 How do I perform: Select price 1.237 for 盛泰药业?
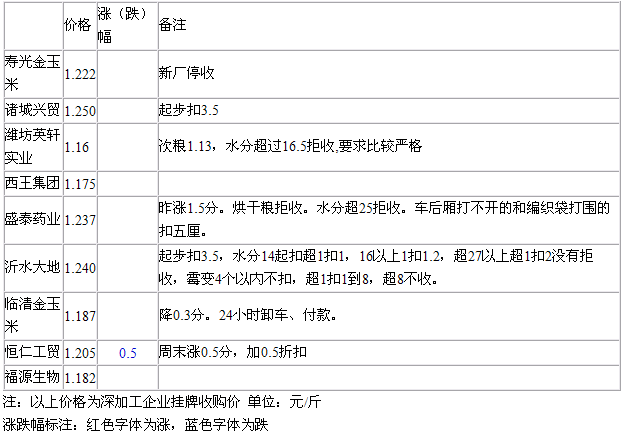80,220
